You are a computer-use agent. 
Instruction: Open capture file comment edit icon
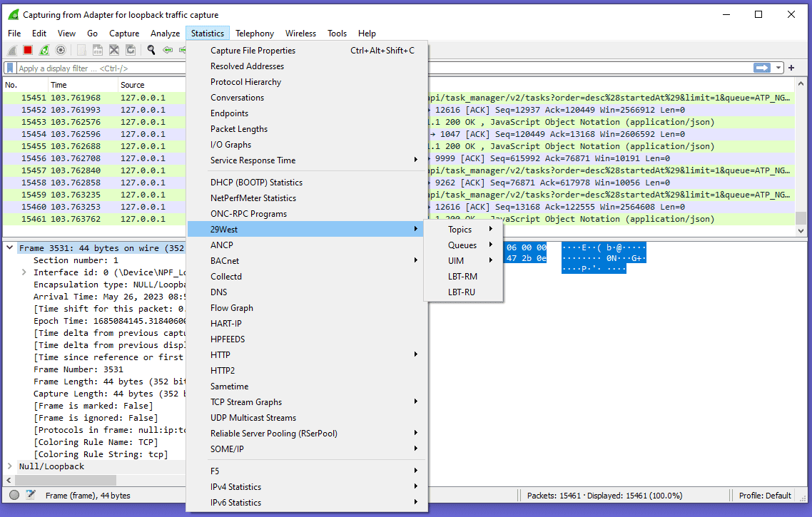click(x=31, y=495)
